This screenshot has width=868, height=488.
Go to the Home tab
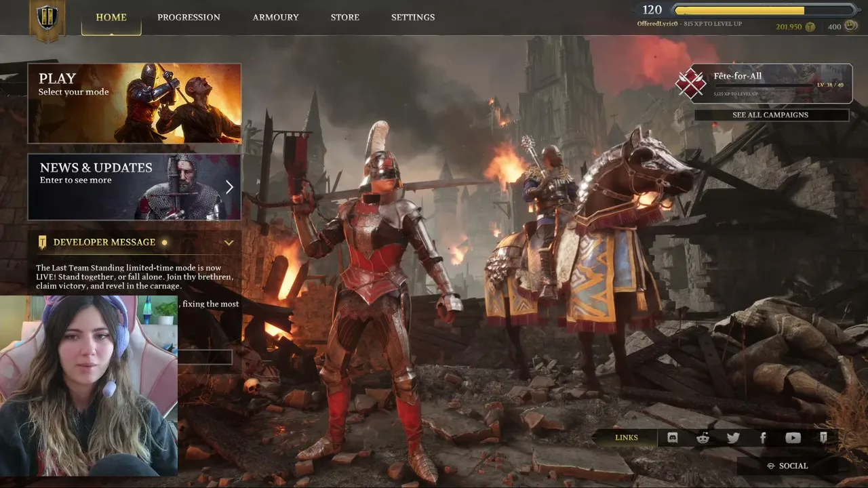(x=111, y=18)
